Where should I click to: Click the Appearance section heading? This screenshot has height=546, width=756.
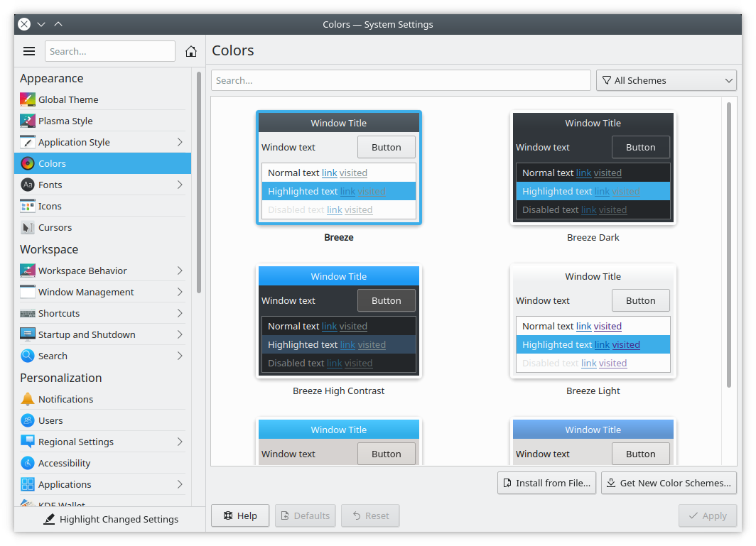[x=52, y=78]
